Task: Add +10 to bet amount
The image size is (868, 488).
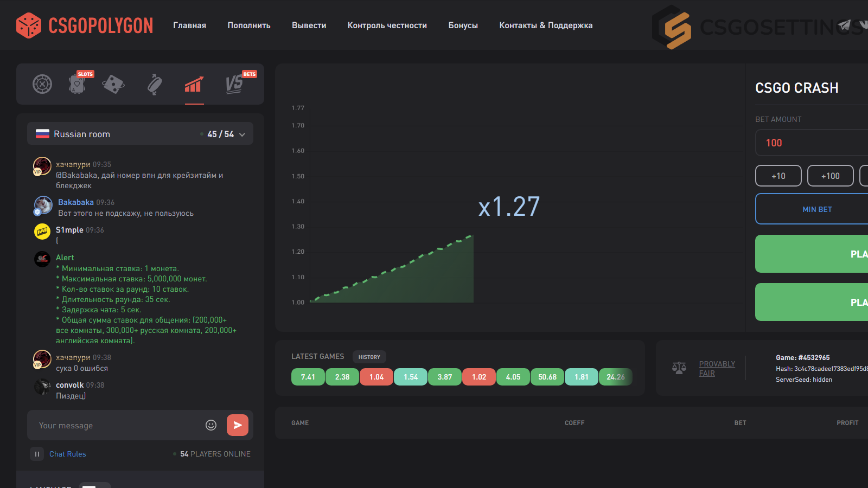Action: point(778,176)
